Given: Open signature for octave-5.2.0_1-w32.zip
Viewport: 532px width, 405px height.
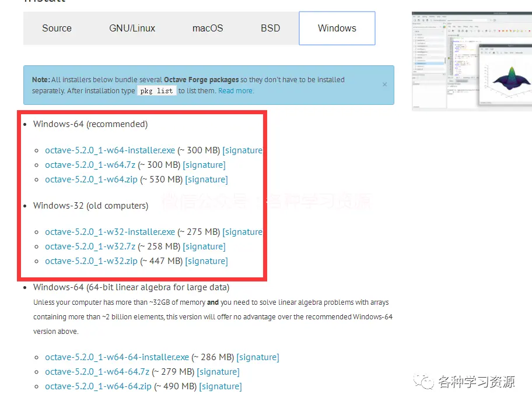Looking at the screenshot, I should (206, 261).
